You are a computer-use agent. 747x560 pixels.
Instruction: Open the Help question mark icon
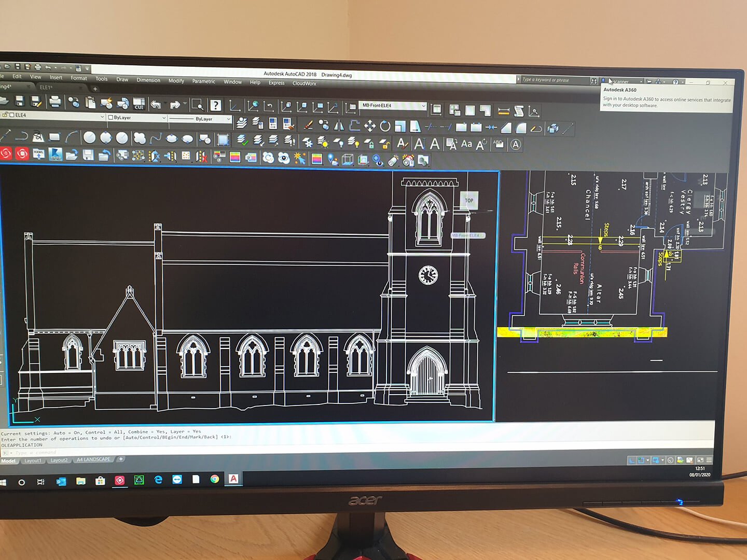[215, 106]
